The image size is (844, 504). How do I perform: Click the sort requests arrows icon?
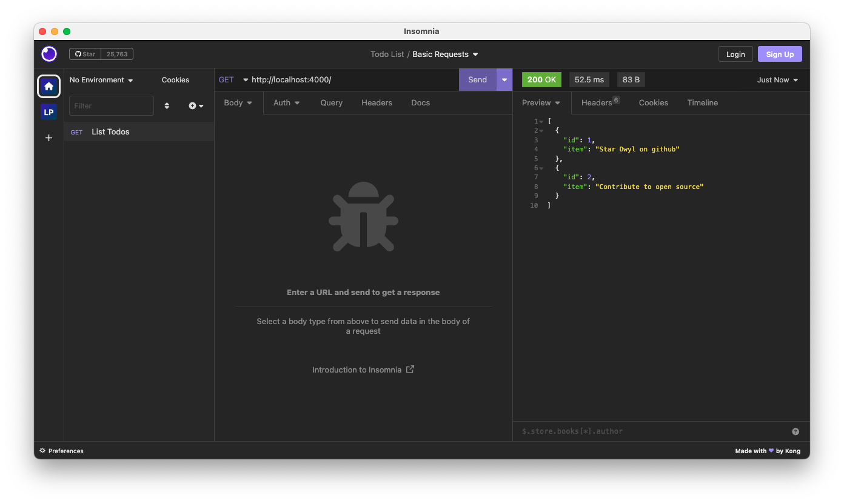click(x=167, y=106)
